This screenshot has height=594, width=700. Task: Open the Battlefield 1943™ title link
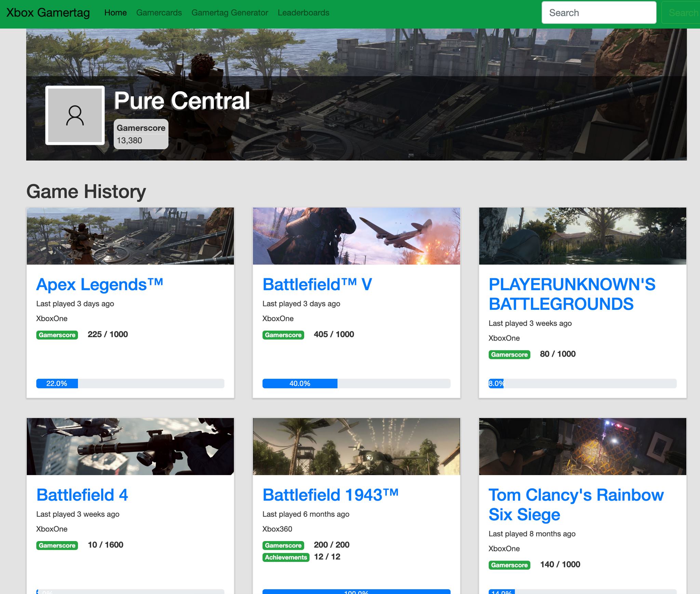click(x=331, y=495)
